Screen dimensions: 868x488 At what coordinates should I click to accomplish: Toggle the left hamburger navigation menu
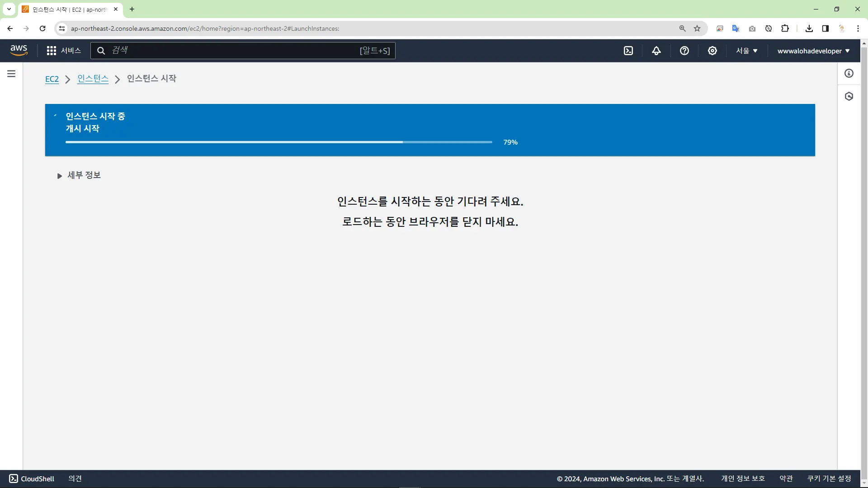[x=11, y=74]
